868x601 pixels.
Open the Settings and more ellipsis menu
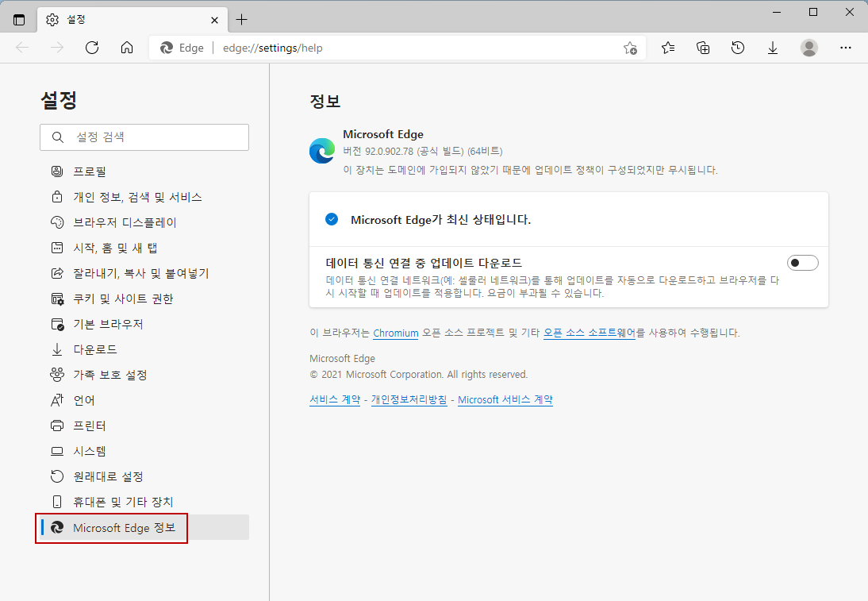coord(845,48)
